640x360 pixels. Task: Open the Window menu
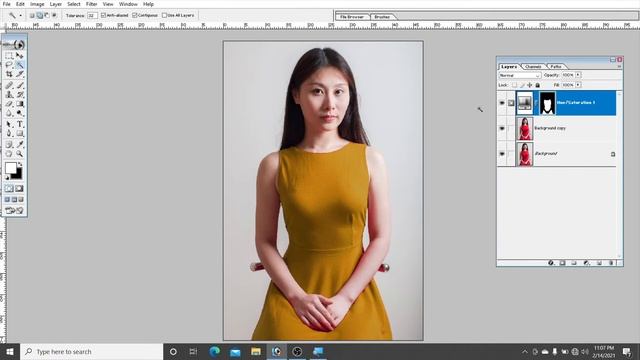coord(128,4)
